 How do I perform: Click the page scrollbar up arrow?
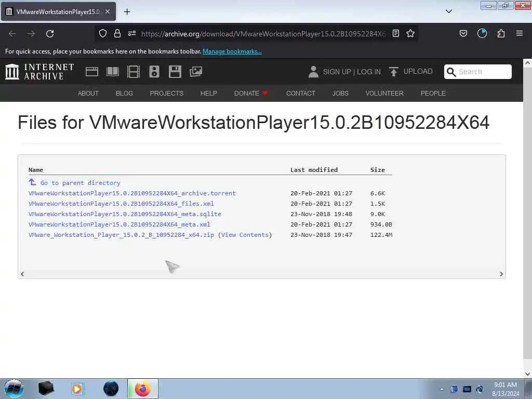pos(527,63)
